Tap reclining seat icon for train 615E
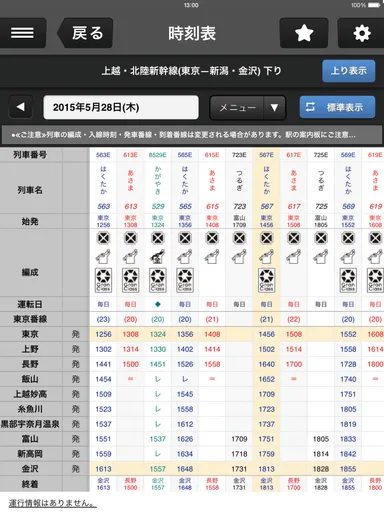 click(212, 256)
